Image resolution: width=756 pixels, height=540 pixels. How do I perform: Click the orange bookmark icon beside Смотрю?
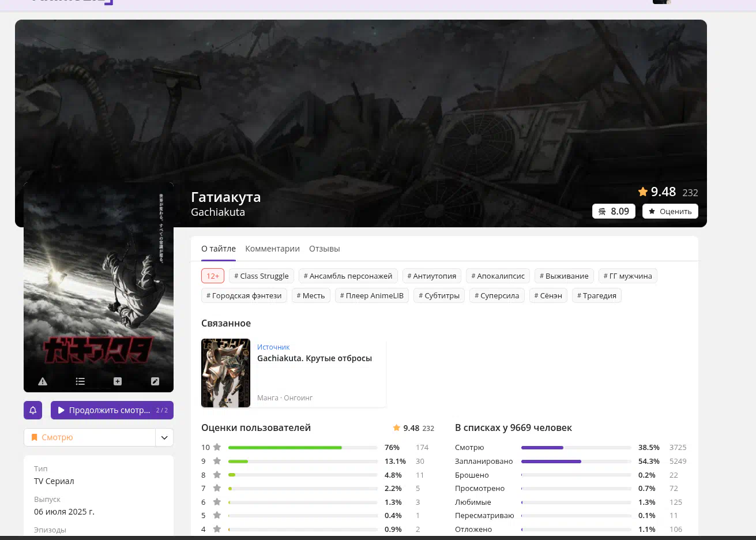pyautogui.click(x=35, y=437)
